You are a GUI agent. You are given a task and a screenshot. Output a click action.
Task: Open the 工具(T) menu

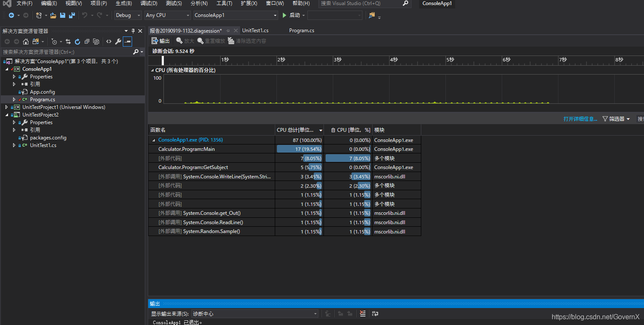224,3
